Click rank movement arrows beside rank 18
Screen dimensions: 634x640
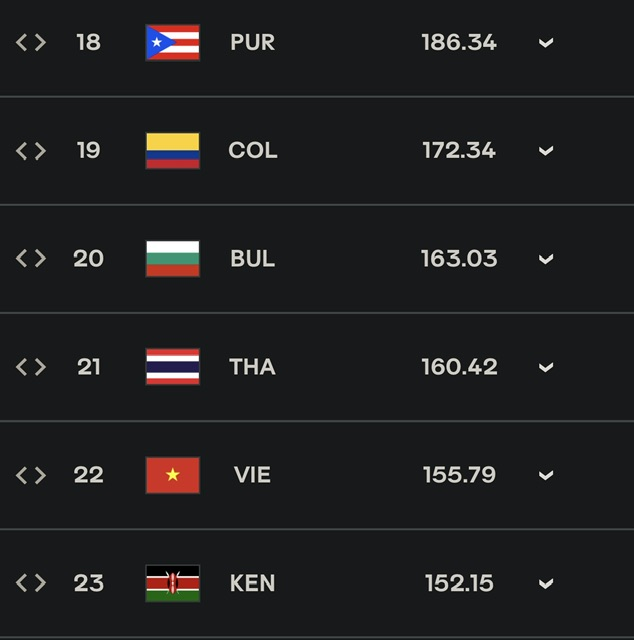(31, 42)
